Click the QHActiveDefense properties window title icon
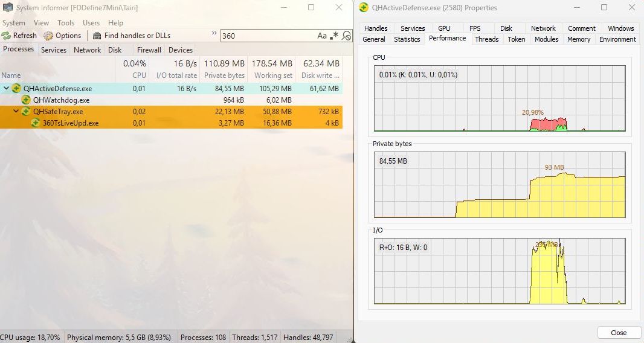Image resolution: width=644 pixels, height=343 pixels. coord(364,7)
